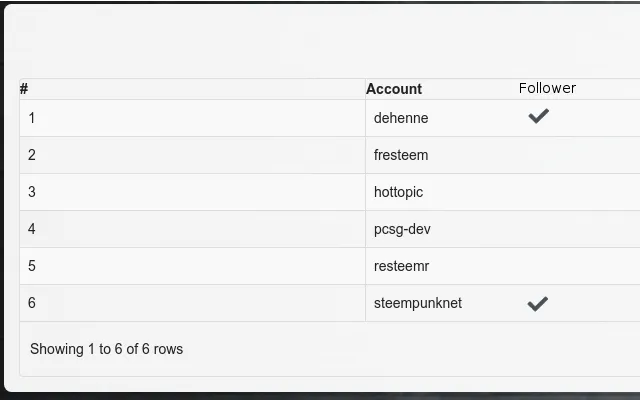Select the steempunknet account name
Screen dimensions: 640x400
(418, 303)
